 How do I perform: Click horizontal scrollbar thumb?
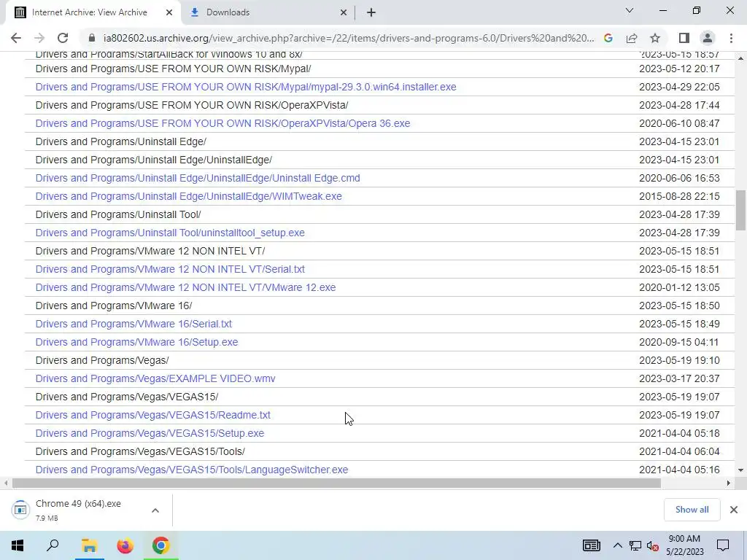coord(336,483)
